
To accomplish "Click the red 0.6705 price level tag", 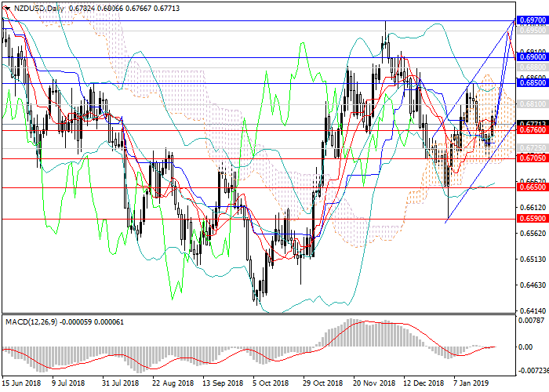I will (532, 158).
